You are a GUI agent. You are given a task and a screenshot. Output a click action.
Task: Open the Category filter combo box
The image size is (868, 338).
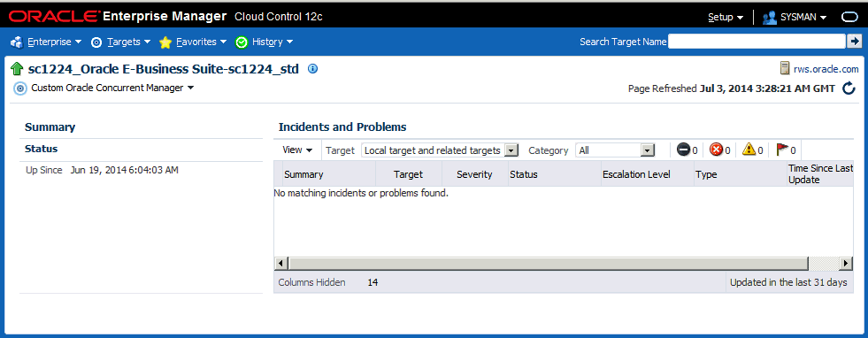(x=615, y=150)
